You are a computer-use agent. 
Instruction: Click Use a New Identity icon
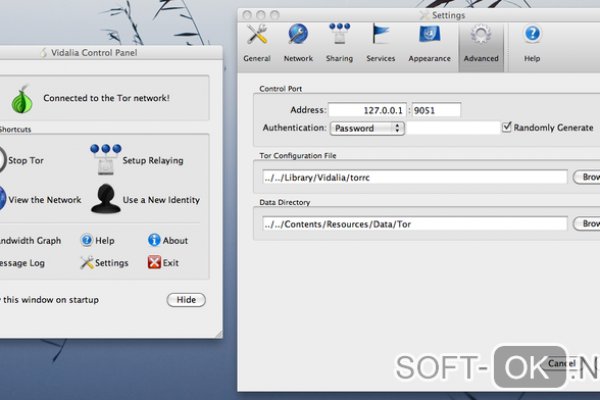pos(105,199)
